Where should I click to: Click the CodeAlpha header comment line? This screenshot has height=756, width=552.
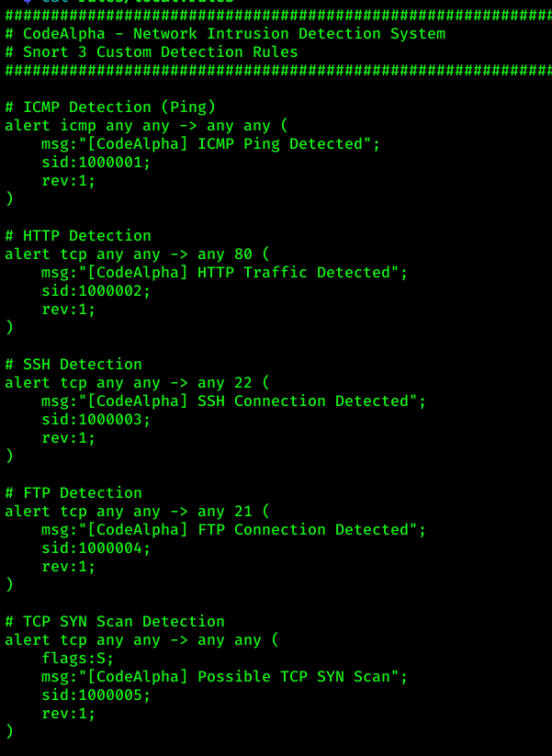pyautogui.click(x=225, y=34)
